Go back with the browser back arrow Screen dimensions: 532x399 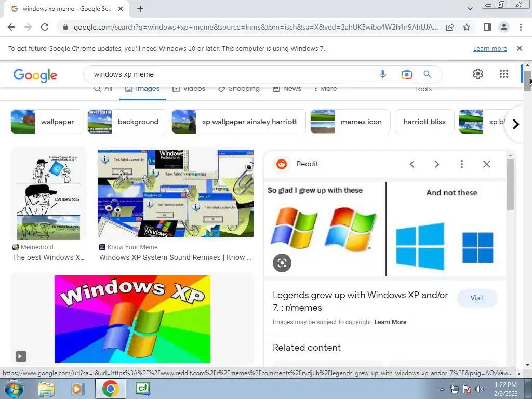[11, 27]
